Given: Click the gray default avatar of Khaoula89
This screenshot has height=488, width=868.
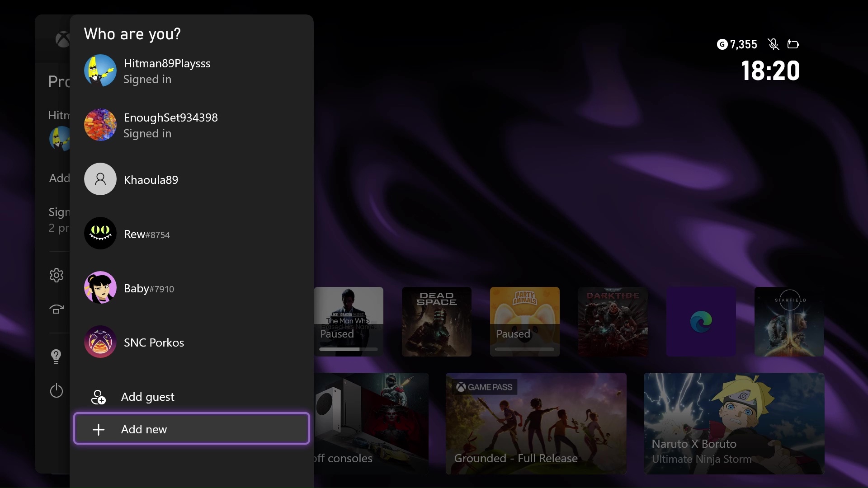Looking at the screenshot, I should point(100,179).
